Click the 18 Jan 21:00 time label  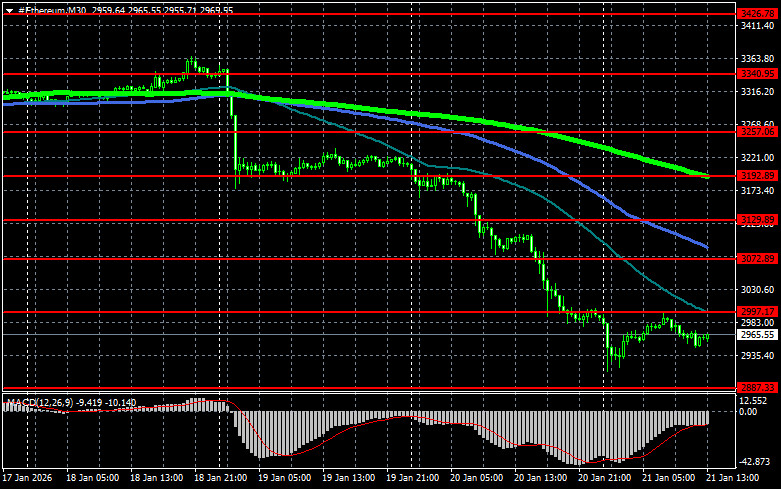(220, 478)
